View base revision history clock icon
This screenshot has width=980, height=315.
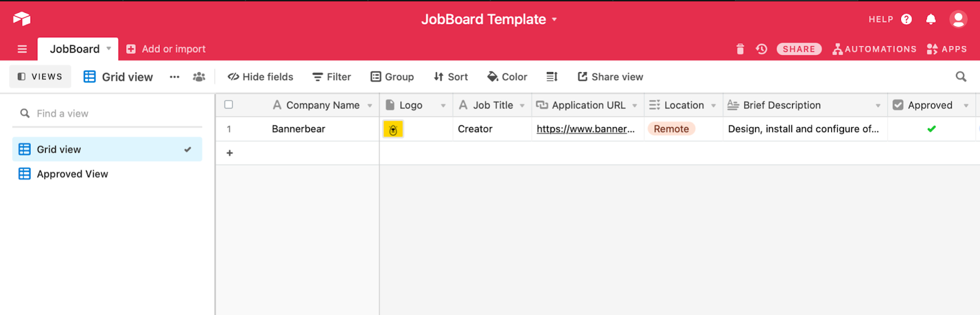[x=761, y=49]
